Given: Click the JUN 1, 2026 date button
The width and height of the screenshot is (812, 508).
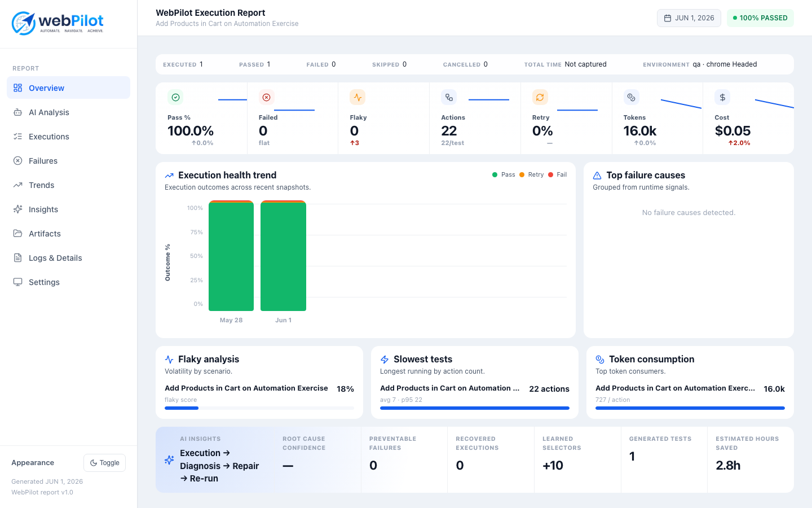Looking at the screenshot, I should click(x=689, y=17).
